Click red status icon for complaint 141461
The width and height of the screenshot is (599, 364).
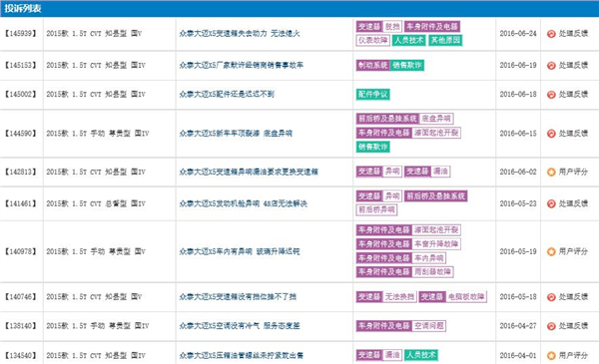(x=551, y=204)
